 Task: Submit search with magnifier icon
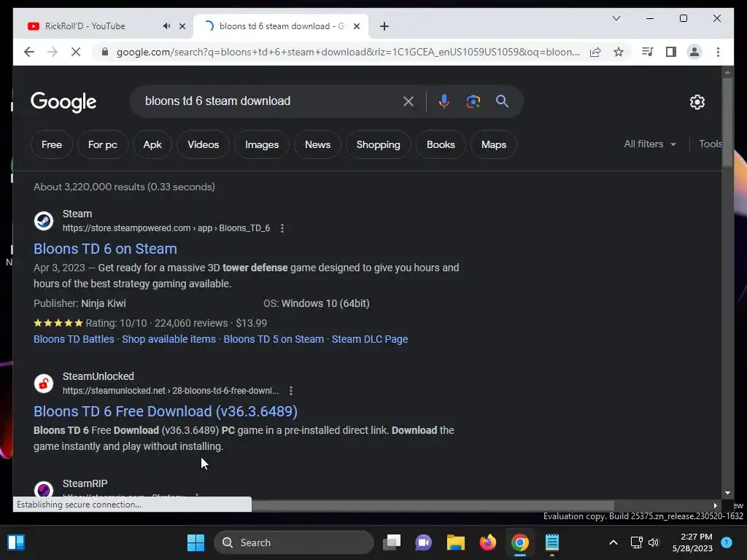pos(502,101)
